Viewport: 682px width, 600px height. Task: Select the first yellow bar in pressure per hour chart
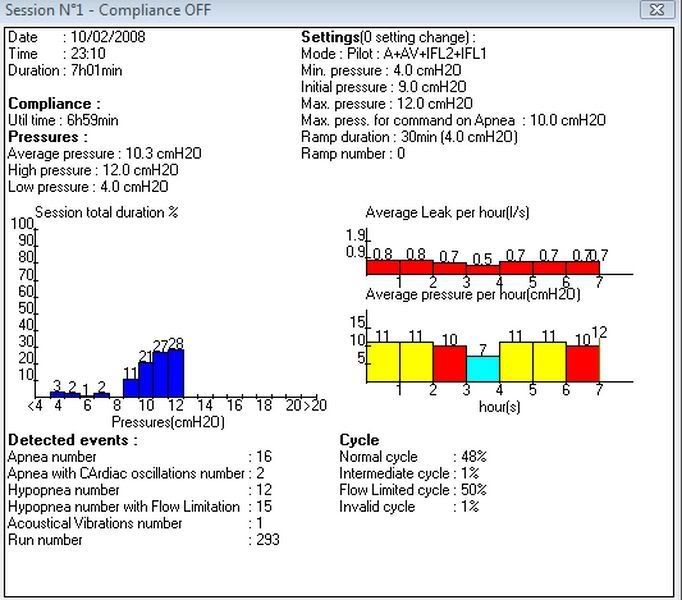coord(383,361)
